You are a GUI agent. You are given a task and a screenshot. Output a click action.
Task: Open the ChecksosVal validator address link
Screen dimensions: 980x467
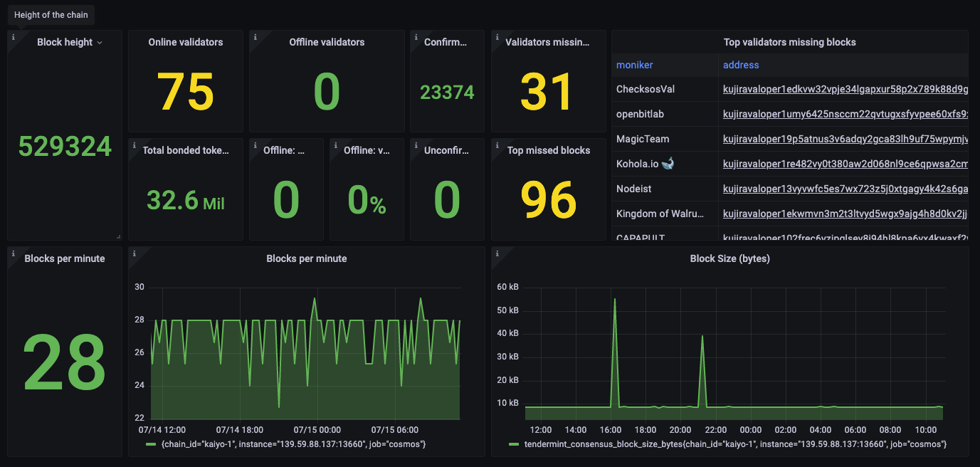pos(845,89)
